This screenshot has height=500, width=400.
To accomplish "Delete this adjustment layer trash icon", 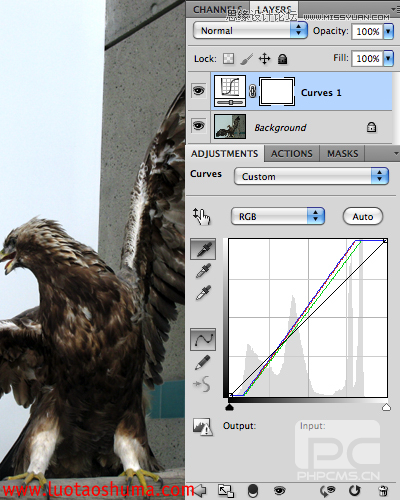I will 383,491.
